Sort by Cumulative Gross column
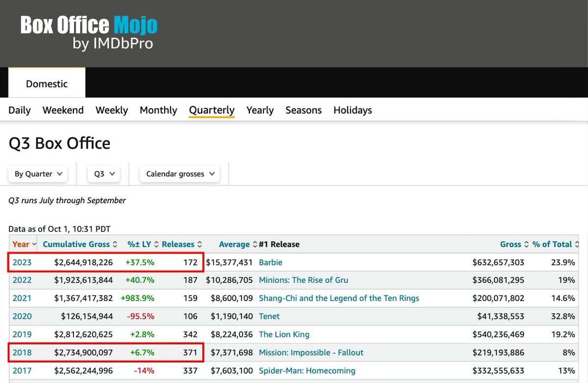 pyautogui.click(x=80, y=244)
